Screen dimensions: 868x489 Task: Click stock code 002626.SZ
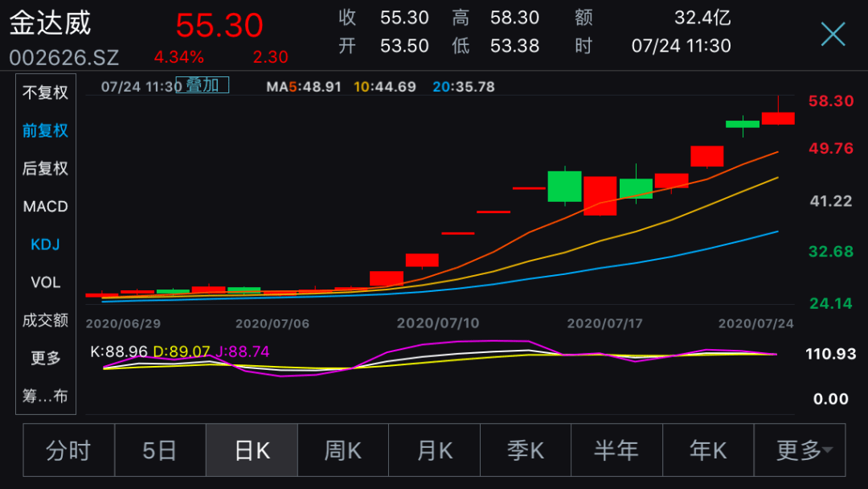click(x=64, y=57)
